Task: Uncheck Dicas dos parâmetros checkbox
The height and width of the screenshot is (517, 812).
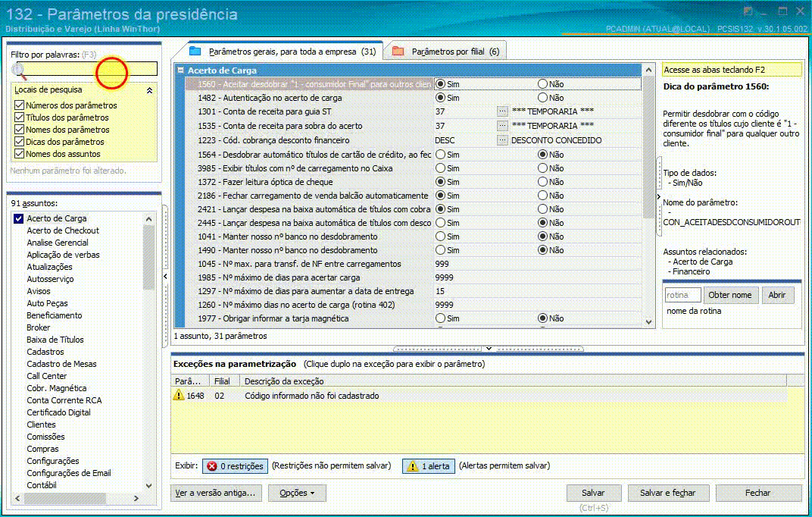Action: click(19, 142)
